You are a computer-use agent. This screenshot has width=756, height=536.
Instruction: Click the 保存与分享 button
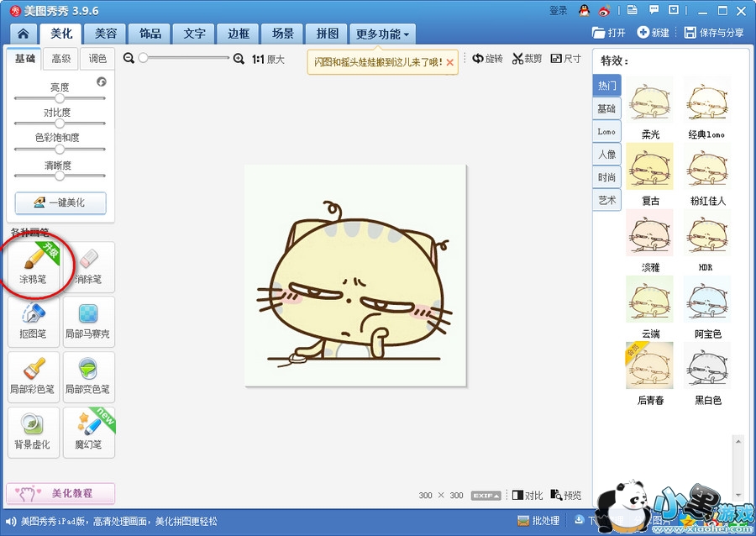(x=714, y=33)
